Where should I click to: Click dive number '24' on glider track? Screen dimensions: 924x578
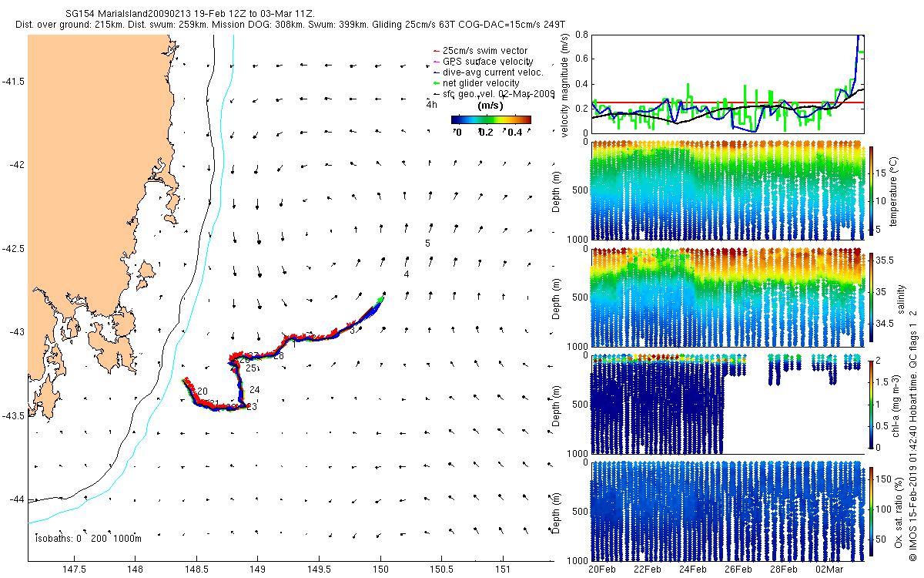pos(254,390)
